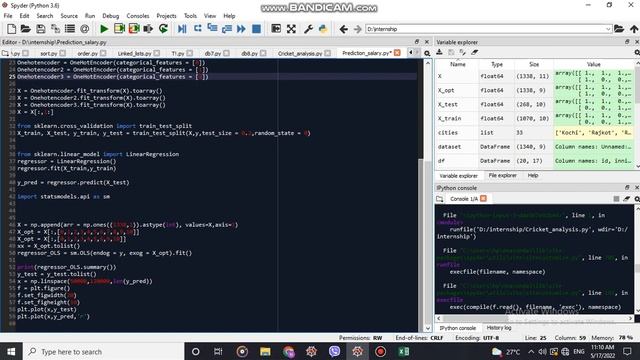Open the editor file search magnifier
The image size is (640, 360).
(427, 53)
